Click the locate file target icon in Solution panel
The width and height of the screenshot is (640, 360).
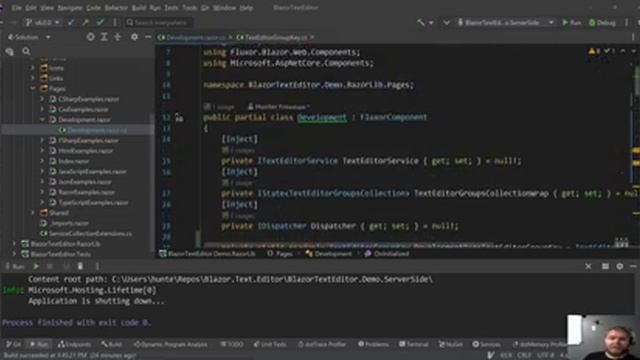coord(90,37)
